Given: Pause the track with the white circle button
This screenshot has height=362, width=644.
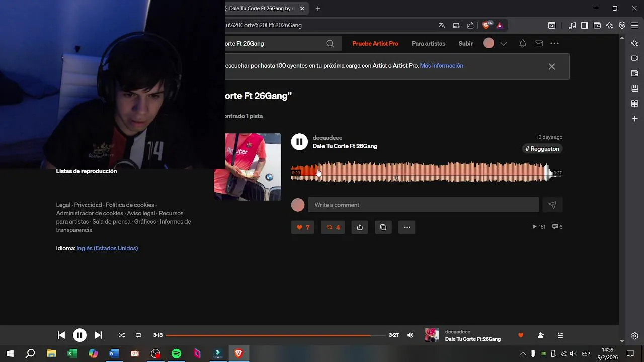Looking at the screenshot, I should (x=299, y=142).
